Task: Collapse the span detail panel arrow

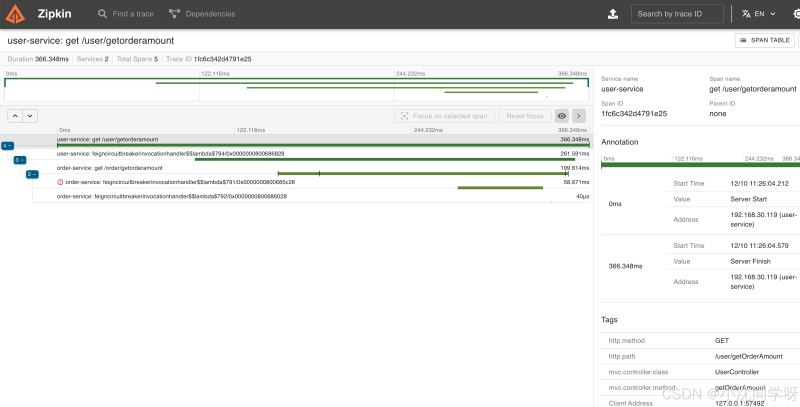Action: pos(579,116)
